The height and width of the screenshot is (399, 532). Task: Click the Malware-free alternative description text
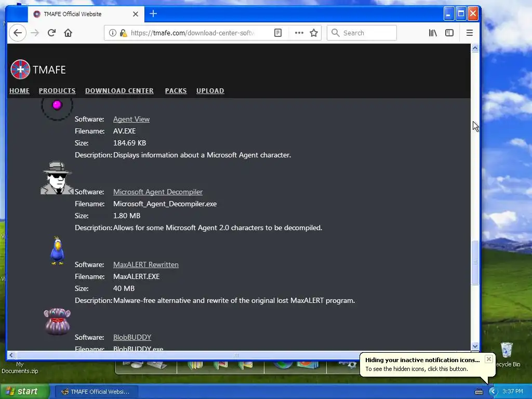[234, 301]
